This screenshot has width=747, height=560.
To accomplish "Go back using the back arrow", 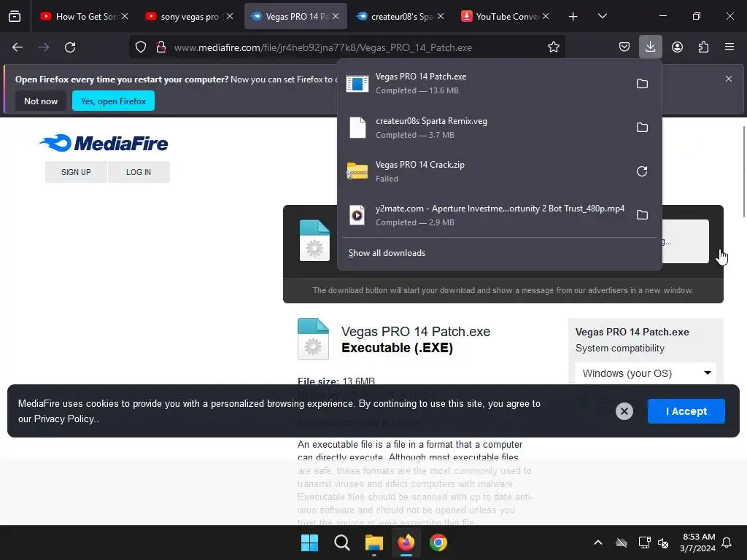I will [x=18, y=47].
